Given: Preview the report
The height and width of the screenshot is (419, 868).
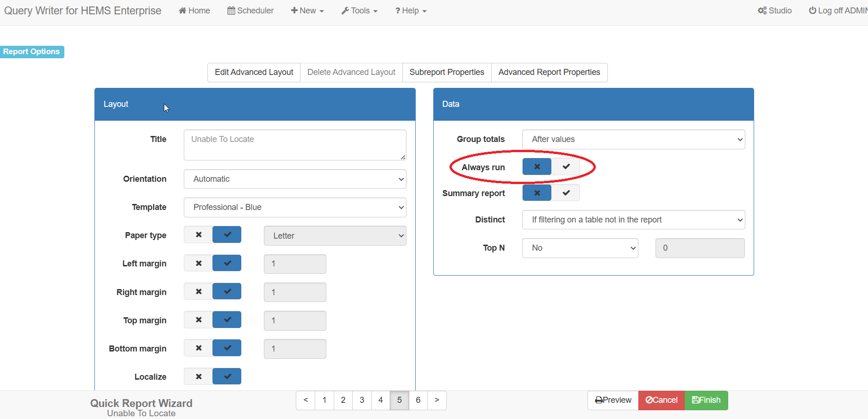Looking at the screenshot, I should tap(613, 401).
